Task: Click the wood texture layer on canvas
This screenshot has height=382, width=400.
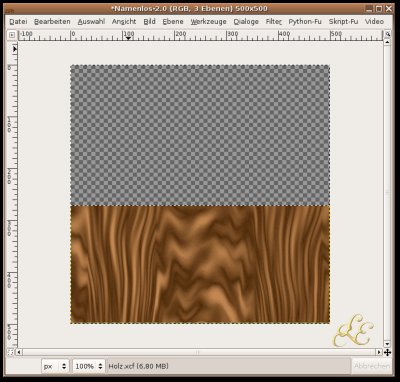Action: (x=200, y=264)
